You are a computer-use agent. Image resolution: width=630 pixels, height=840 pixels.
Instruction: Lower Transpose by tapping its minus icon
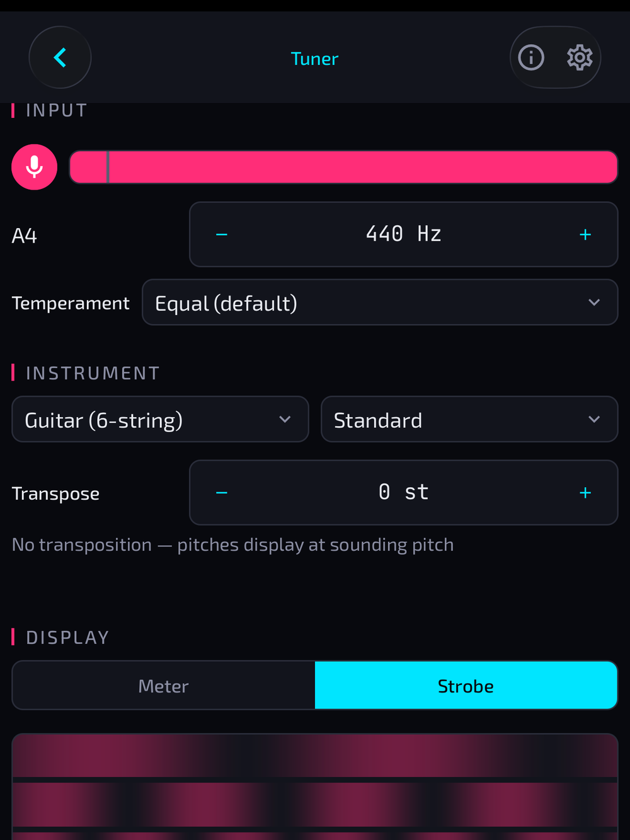pos(222,493)
